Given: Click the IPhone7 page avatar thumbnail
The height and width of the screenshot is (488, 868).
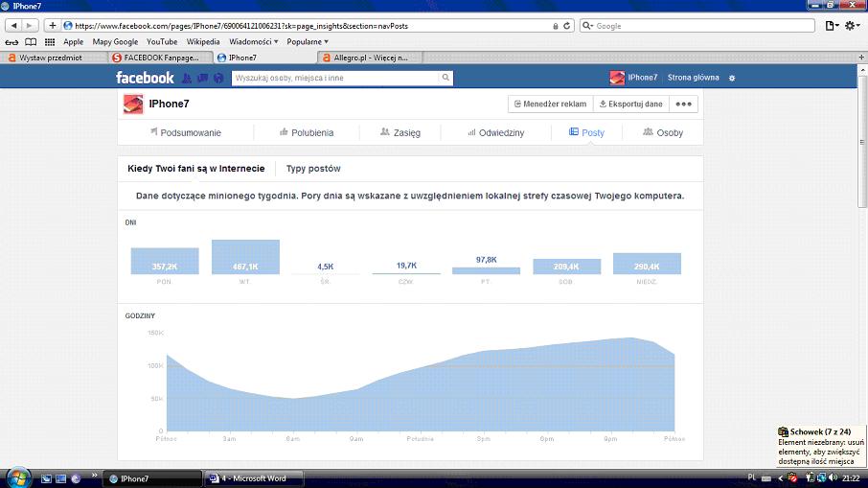Looking at the screenshot, I should (133, 105).
